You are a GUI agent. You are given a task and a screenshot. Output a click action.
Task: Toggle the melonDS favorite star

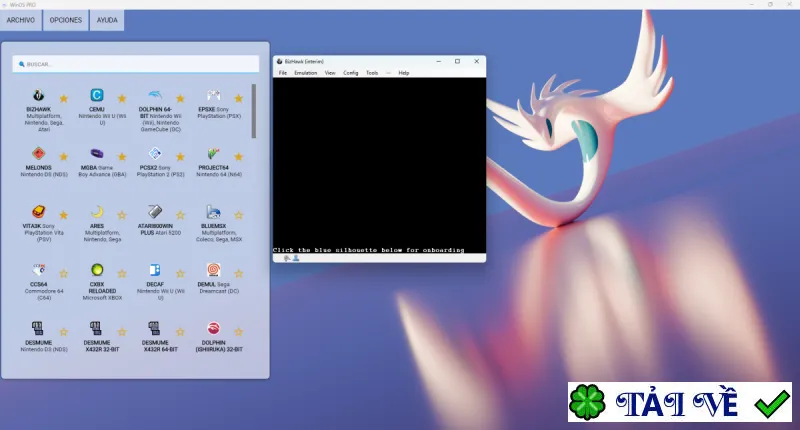pyautogui.click(x=64, y=157)
